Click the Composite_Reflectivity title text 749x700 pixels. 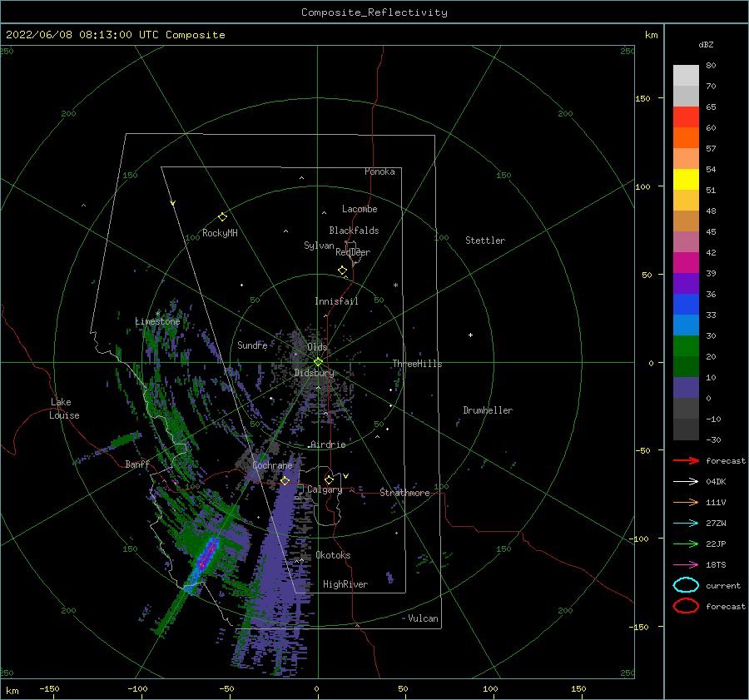[374, 12]
